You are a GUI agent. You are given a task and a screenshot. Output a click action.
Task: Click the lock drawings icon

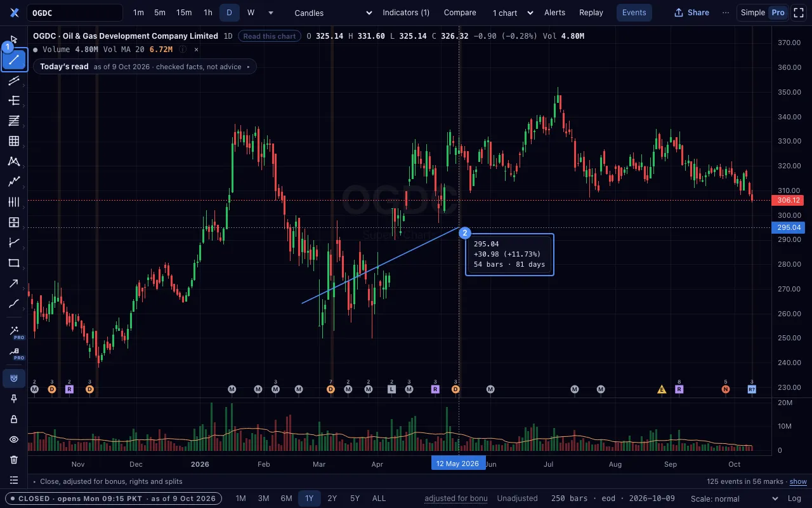pyautogui.click(x=14, y=419)
